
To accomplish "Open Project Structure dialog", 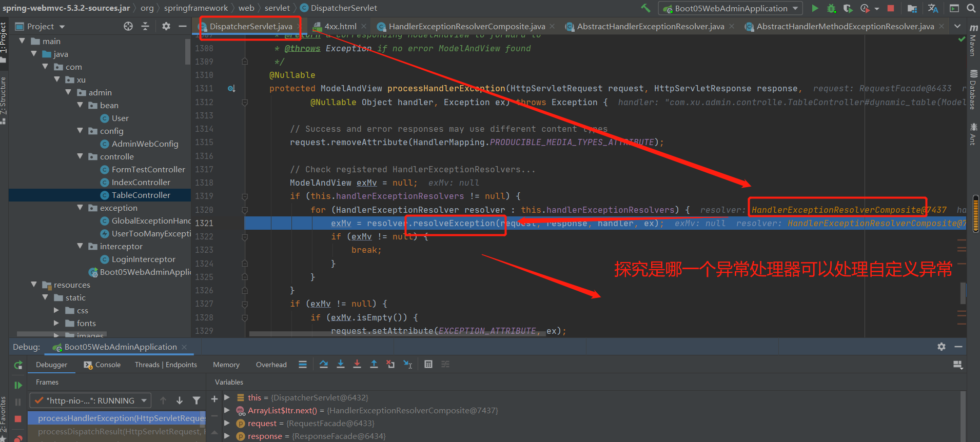I will coord(912,8).
